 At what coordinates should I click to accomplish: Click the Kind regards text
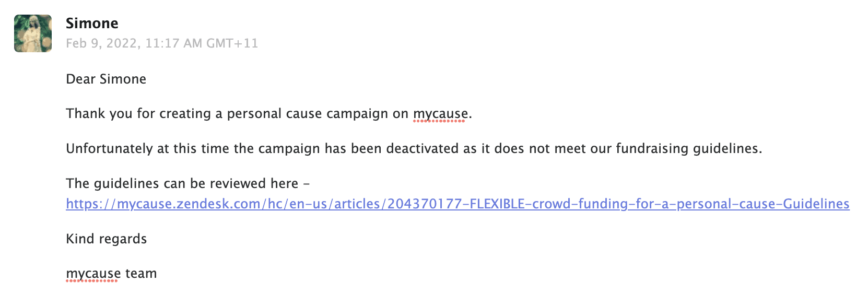106,239
